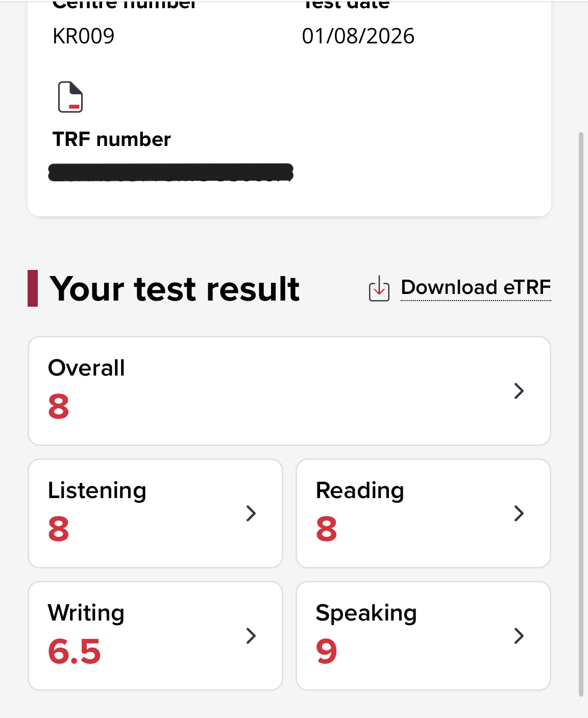588x718 pixels.
Task: Click the Writing score 6.5
Action: click(75, 652)
